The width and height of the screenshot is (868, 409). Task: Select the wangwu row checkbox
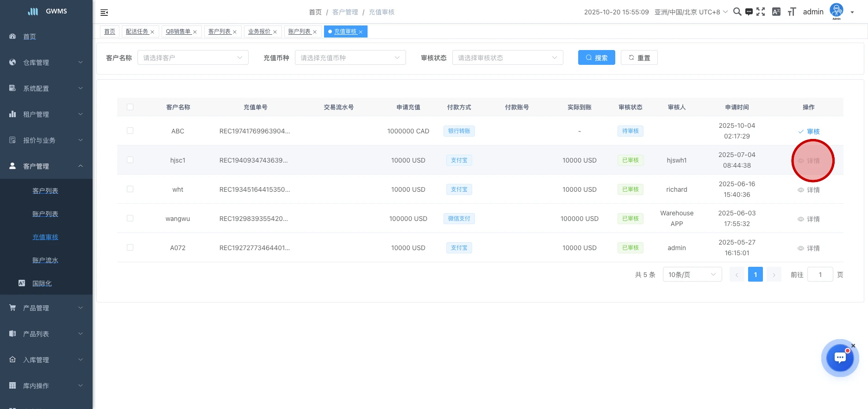[130, 219]
